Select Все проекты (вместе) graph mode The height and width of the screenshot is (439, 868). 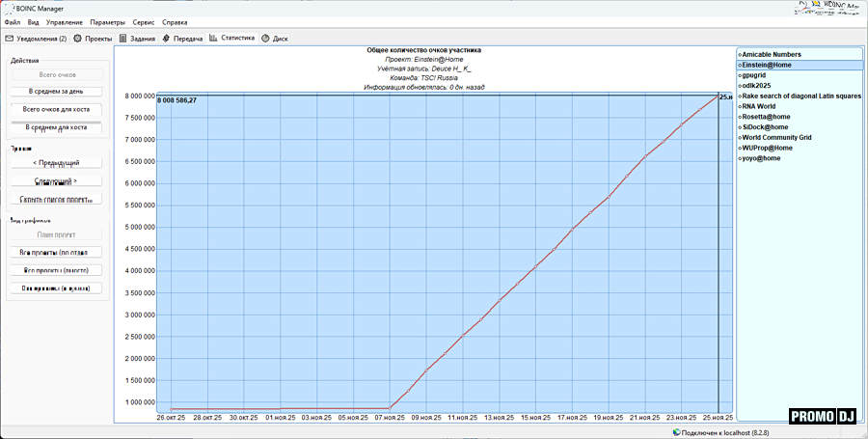click(55, 269)
